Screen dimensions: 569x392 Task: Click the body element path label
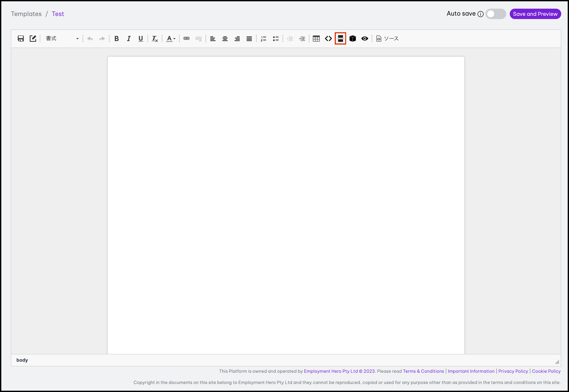click(x=22, y=360)
